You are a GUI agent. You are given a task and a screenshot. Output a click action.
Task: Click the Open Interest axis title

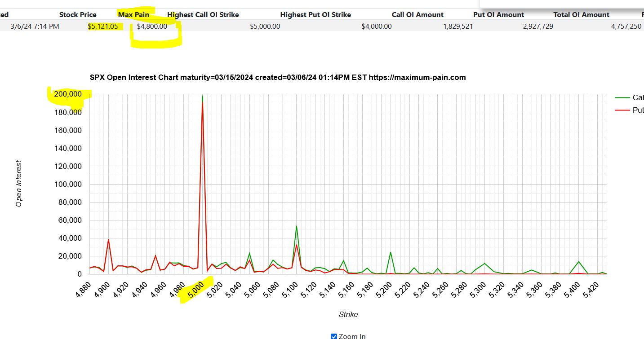[19, 184]
